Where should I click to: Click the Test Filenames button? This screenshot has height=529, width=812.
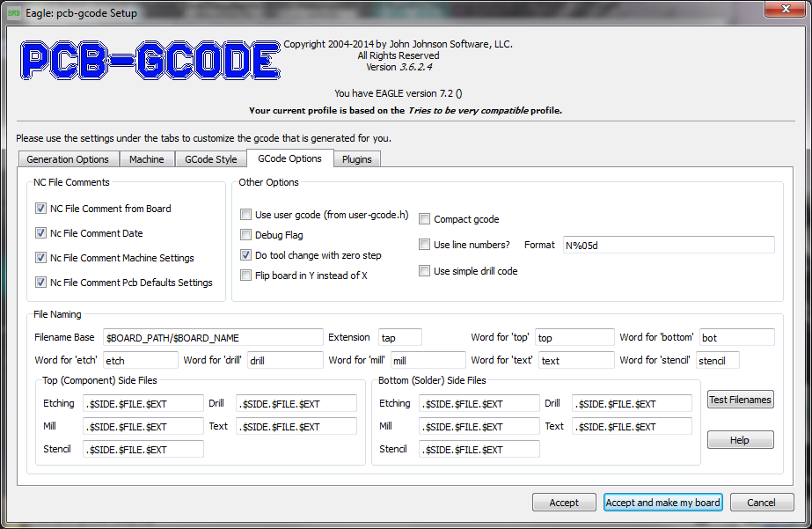741,400
